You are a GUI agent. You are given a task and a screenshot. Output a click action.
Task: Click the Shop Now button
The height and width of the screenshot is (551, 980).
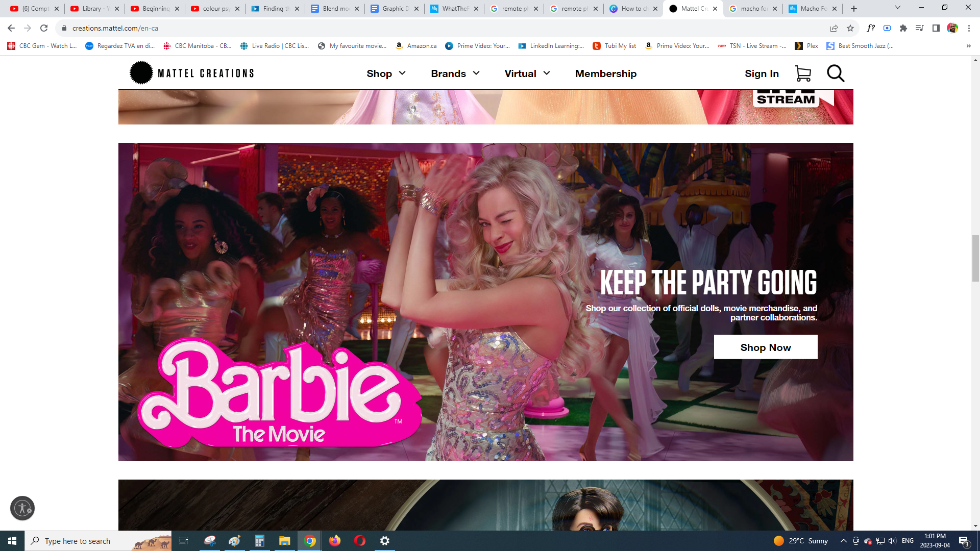766,347
